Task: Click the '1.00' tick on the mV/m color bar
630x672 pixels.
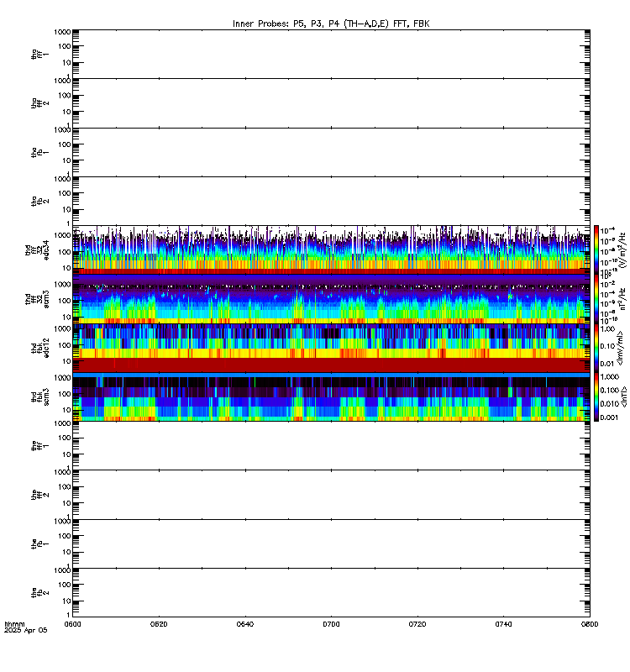Action: coord(607,329)
